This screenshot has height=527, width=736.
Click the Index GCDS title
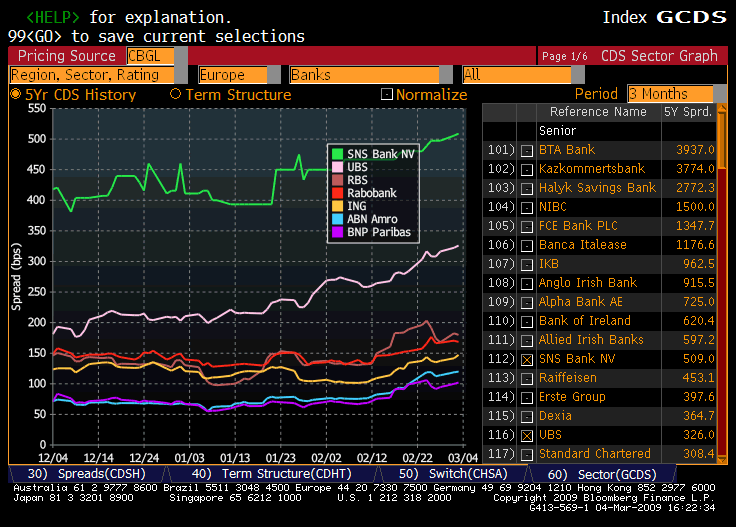(x=664, y=17)
